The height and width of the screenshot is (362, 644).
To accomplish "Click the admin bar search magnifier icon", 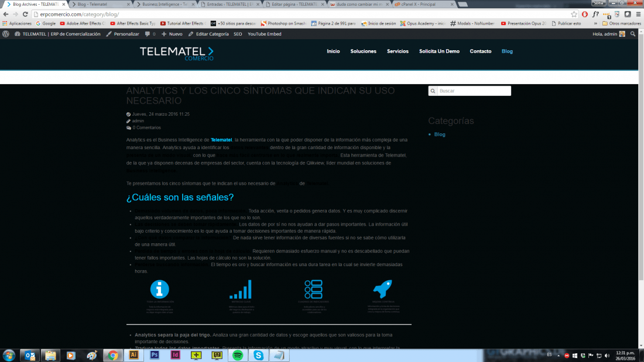I will click(633, 34).
